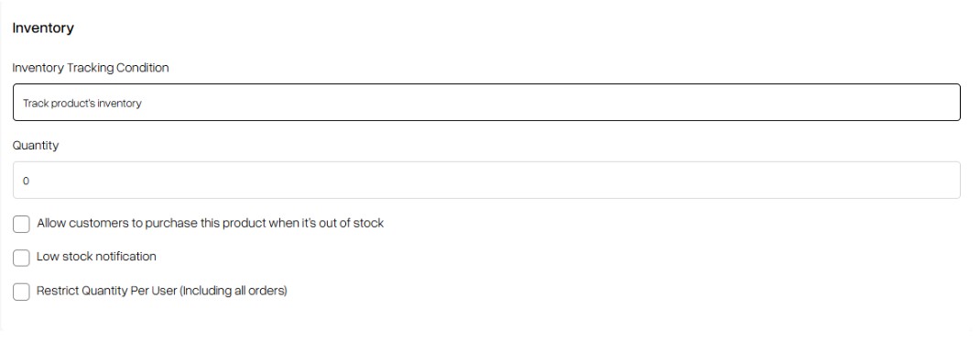
Task: Enable purchasing when out of stock checkbox
Action: (x=21, y=224)
